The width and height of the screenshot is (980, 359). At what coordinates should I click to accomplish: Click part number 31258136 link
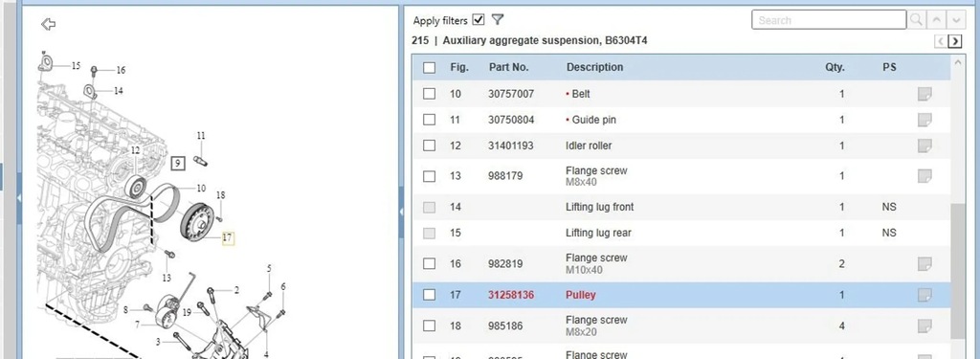[x=511, y=295]
